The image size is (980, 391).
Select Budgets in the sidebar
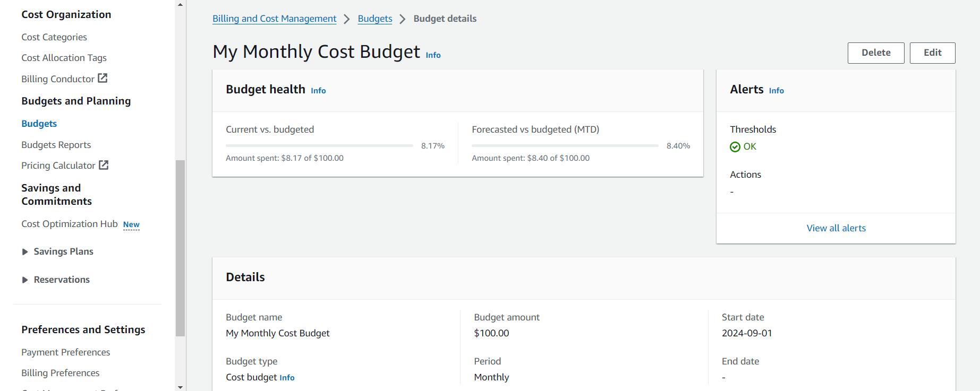click(x=39, y=124)
